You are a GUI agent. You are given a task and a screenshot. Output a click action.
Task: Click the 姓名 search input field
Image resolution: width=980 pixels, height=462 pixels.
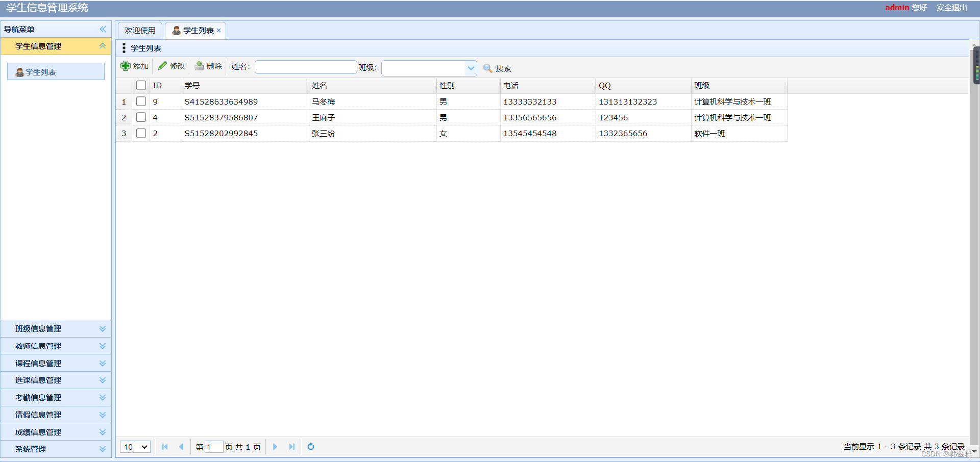[306, 67]
